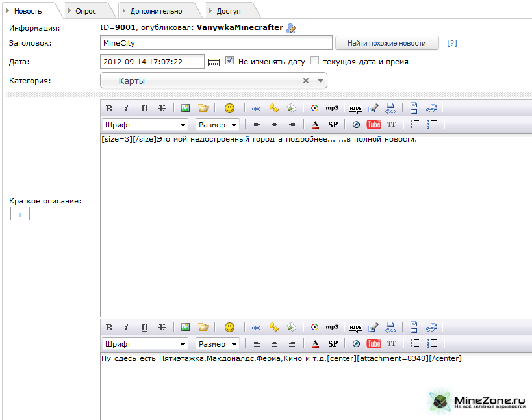Viewport: 532px width, 420px height.
Task: Click SP spoiler icon in upper toolbar
Action: click(333, 125)
